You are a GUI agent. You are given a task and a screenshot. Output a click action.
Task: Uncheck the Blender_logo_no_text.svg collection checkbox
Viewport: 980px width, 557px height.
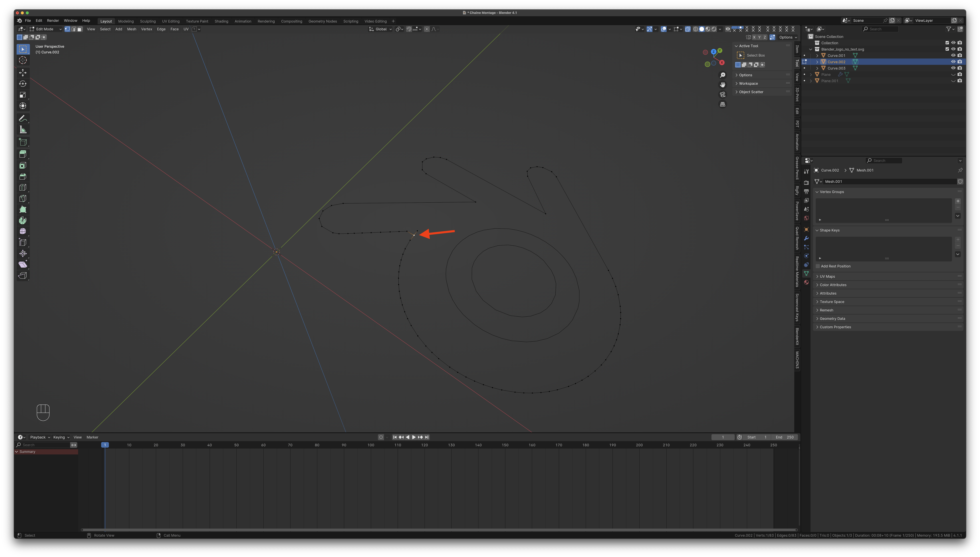(x=947, y=49)
